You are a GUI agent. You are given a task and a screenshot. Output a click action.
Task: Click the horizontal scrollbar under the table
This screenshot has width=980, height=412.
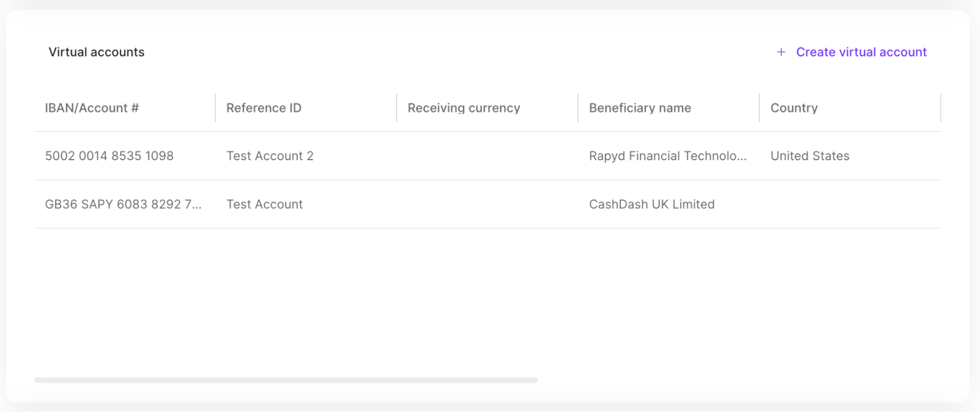[x=286, y=380]
